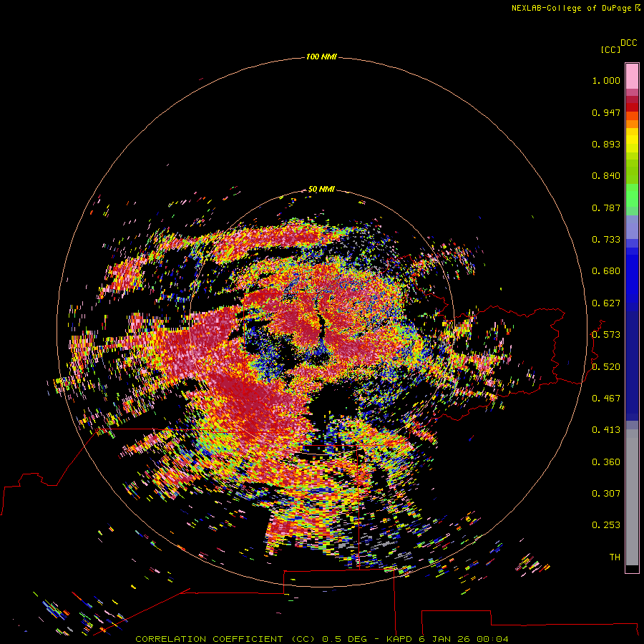Select the 0.573 scale value
The height and width of the screenshot is (644, 644).
click(x=606, y=335)
